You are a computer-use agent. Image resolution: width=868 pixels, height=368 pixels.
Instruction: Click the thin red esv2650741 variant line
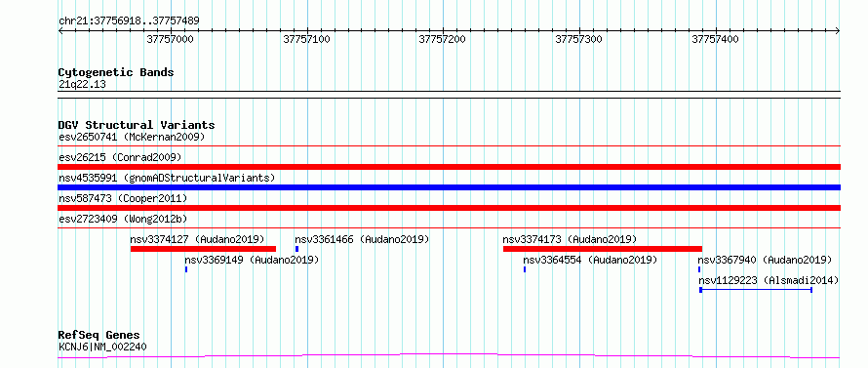(449, 145)
